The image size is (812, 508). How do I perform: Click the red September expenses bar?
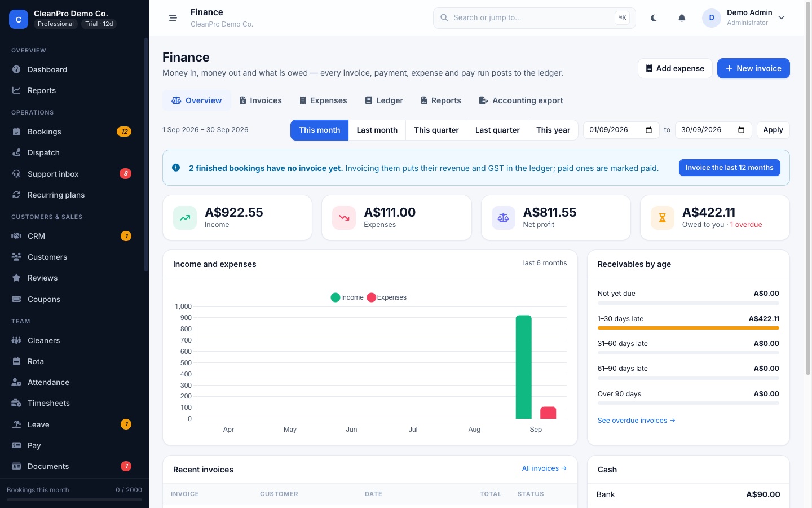coord(548,413)
